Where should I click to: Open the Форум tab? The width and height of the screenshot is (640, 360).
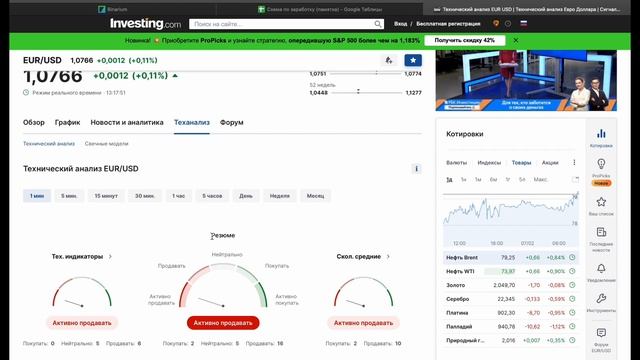click(x=231, y=122)
